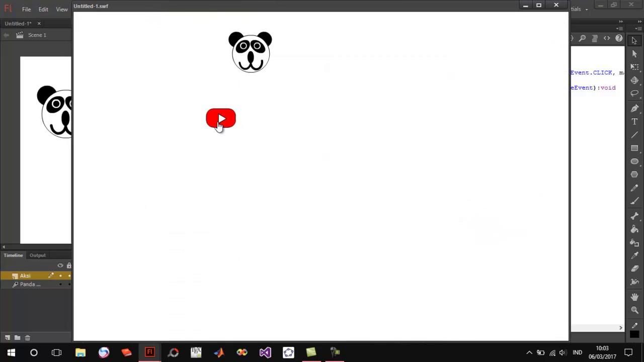Switch to the Output tab
644x362 pixels.
37,255
